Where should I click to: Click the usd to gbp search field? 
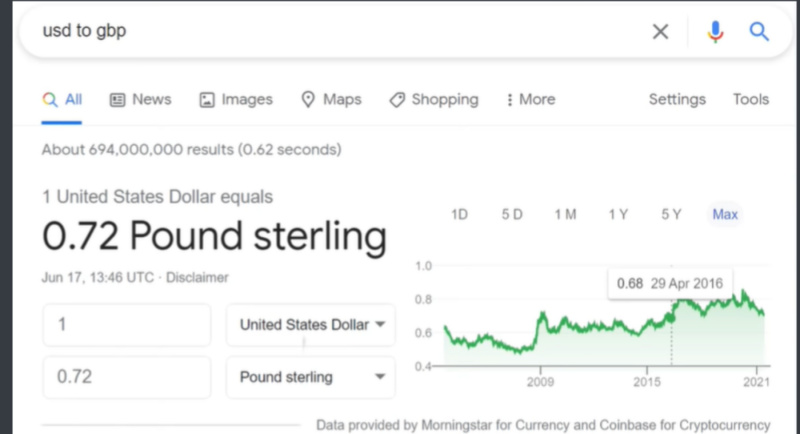[330, 32]
